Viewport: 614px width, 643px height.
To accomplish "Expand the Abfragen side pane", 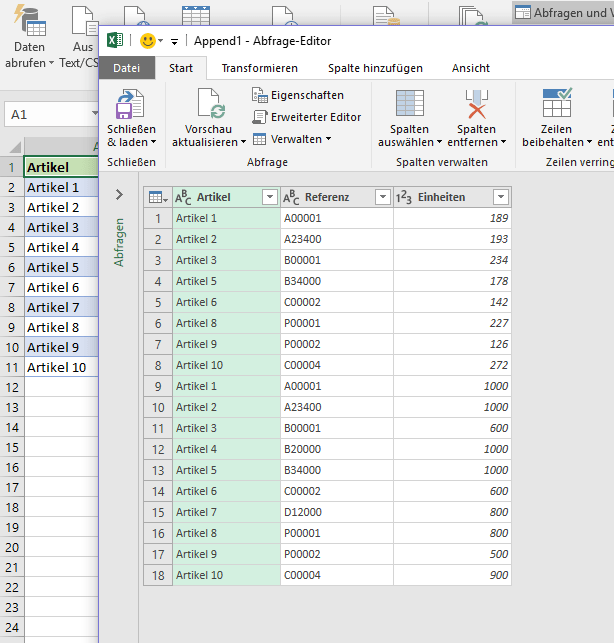I will click(119, 195).
